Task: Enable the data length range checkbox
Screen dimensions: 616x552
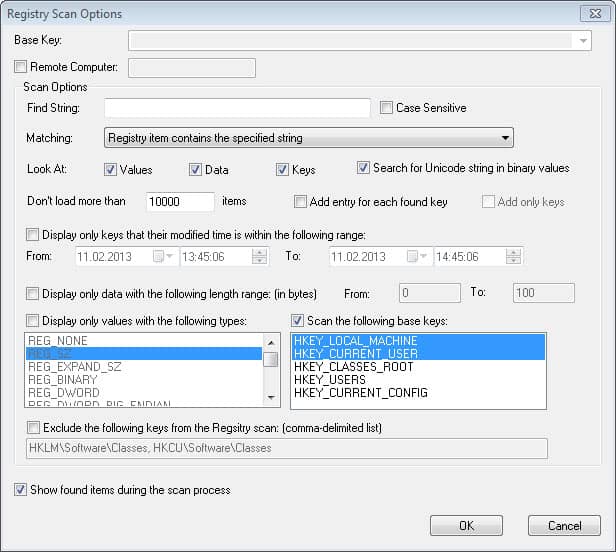Action: (x=32, y=293)
